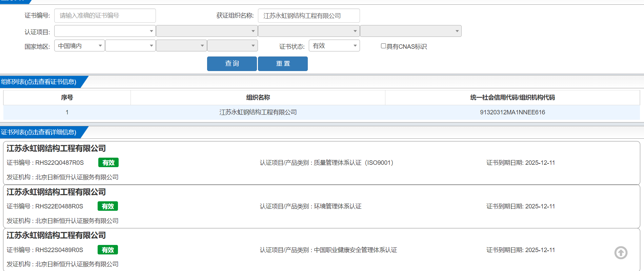The image size is (644, 271).
Task: Open the second 国家地区 dropdown
Action: pos(130,46)
